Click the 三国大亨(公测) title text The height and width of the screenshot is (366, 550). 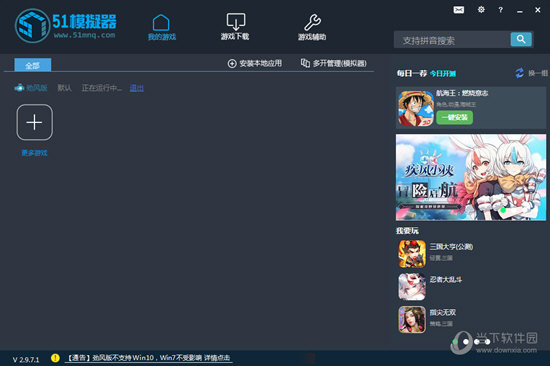click(x=451, y=247)
